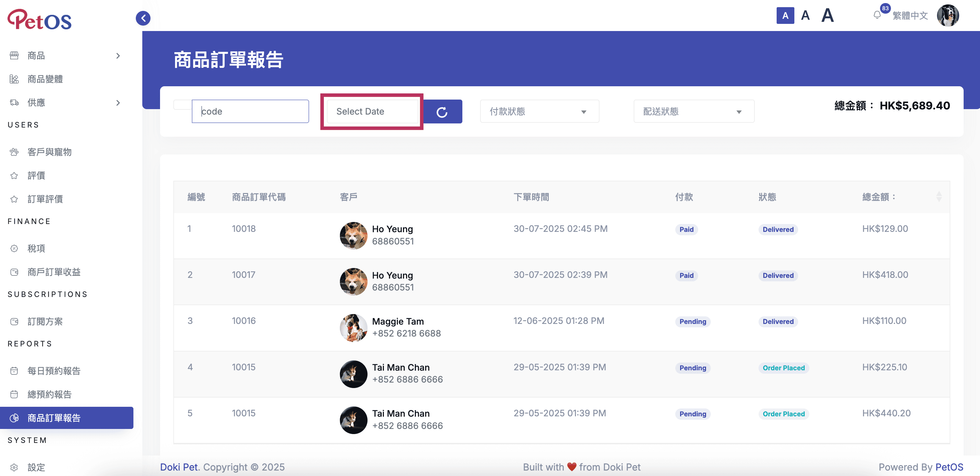Image resolution: width=980 pixels, height=476 pixels.
Task: Click Paid badge of order 10018
Action: click(686, 229)
